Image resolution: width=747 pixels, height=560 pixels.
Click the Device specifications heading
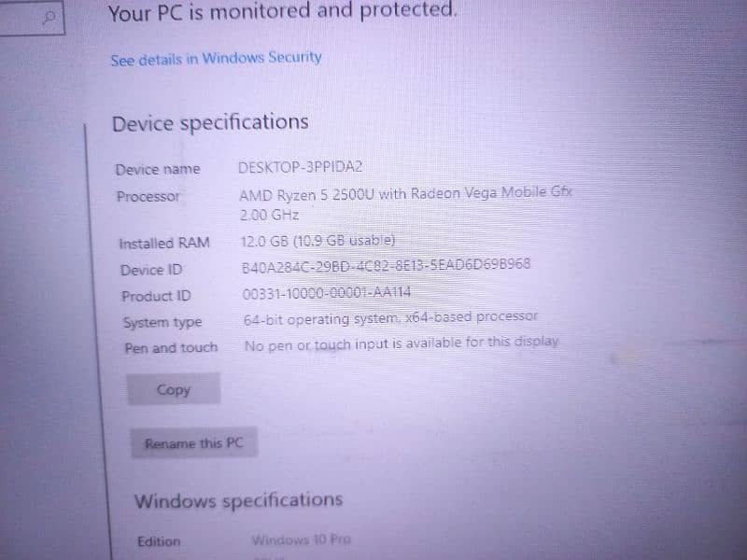point(210,123)
